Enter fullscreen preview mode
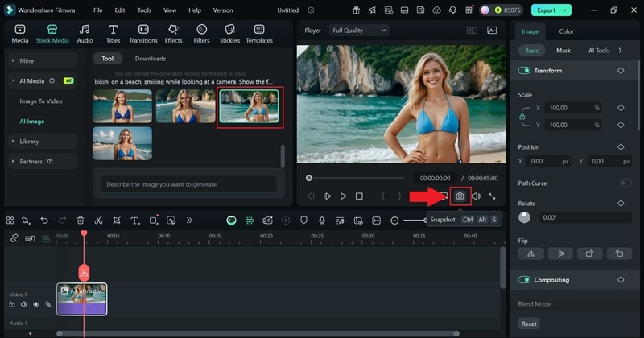The image size is (644, 338). pos(492,196)
